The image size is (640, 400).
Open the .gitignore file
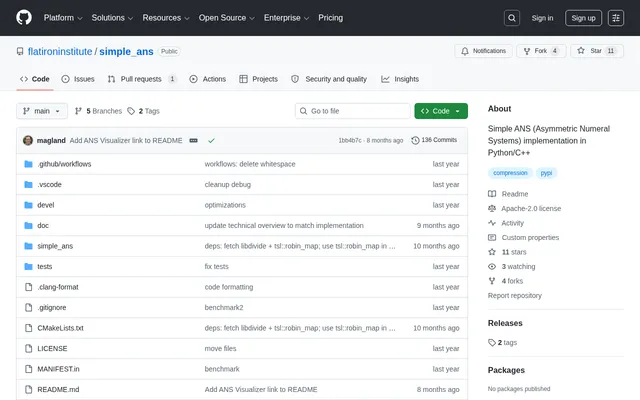pos(52,307)
